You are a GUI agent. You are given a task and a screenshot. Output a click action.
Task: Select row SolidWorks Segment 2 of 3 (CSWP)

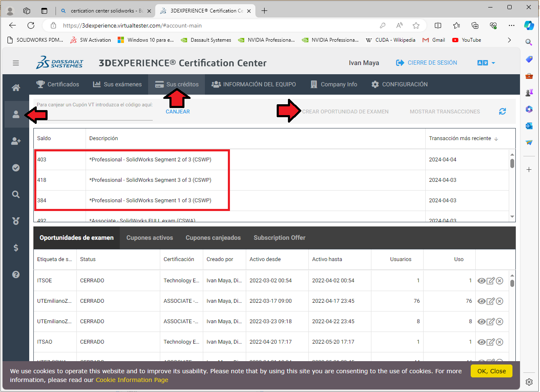pyautogui.click(x=271, y=160)
